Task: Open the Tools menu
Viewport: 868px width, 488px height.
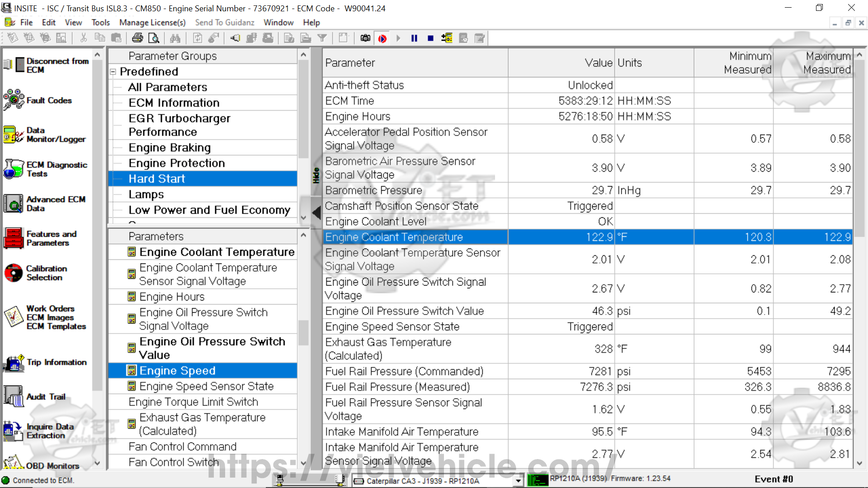Action: point(100,23)
